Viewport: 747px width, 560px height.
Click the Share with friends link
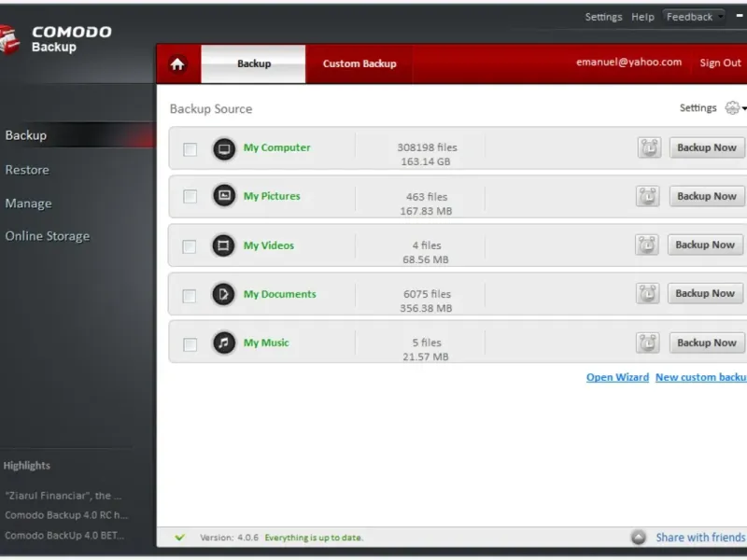click(x=701, y=538)
